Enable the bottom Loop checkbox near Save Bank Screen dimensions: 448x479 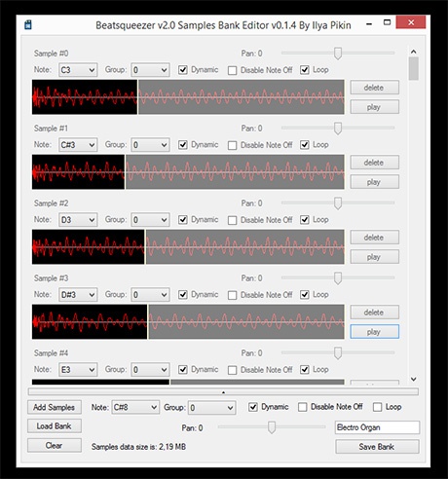(377, 407)
